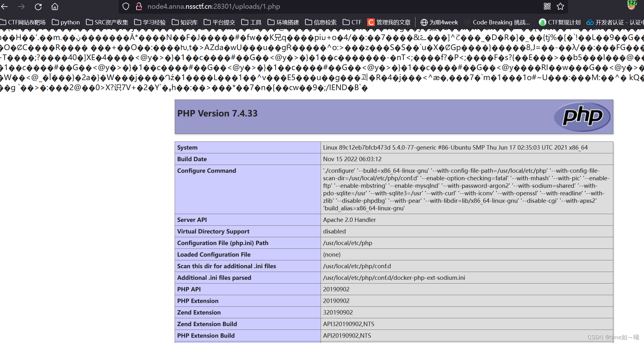Open the Code Breaking 挑战 bookmark
The height and width of the screenshot is (343, 644).
tap(497, 22)
